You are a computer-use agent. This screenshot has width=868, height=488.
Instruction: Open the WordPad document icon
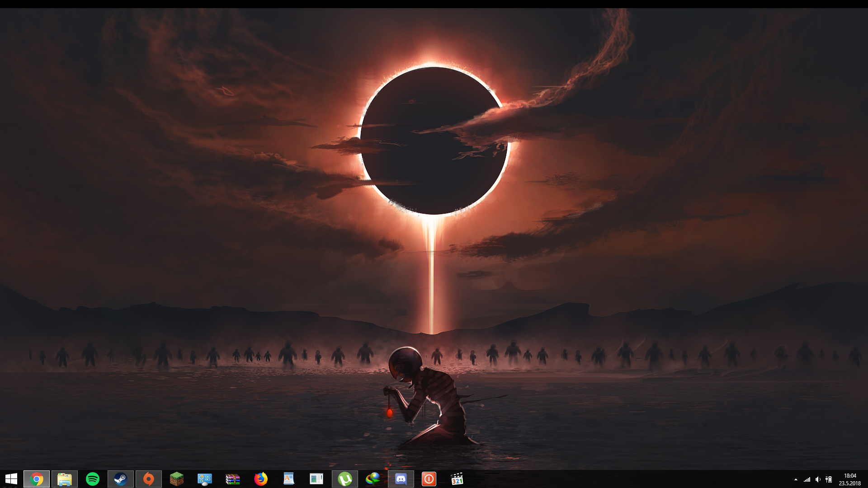(x=289, y=479)
